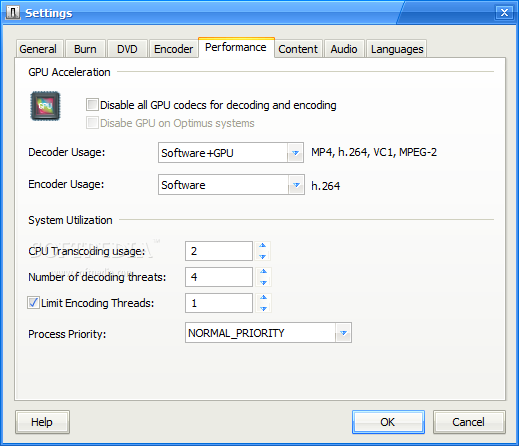The height and width of the screenshot is (446, 519).
Task: Decrease Limit Encoding Threads value
Action: [x=263, y=308]
